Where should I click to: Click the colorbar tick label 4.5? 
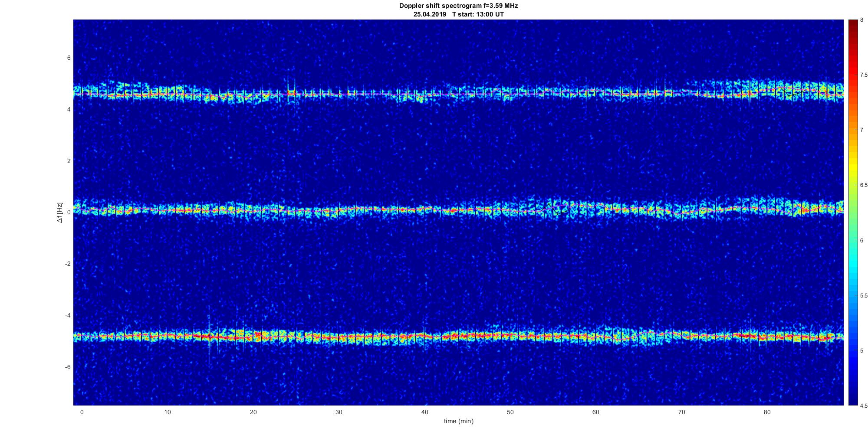[864, 406]
